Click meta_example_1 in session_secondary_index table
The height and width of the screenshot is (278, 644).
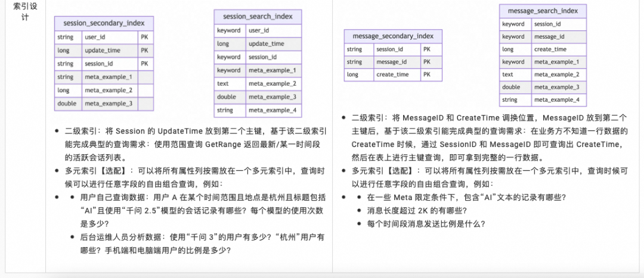[109, 77]
